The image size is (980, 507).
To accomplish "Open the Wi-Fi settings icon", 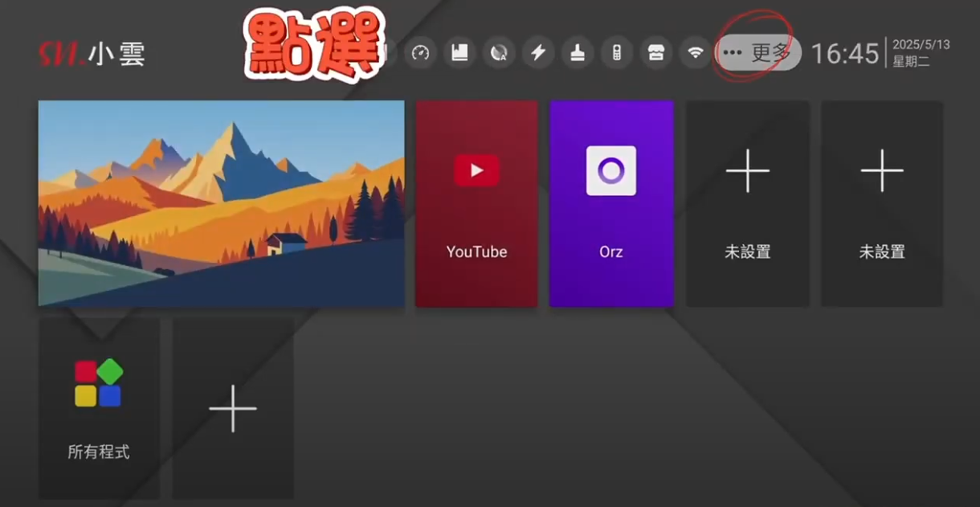I will tap(696, 54).
